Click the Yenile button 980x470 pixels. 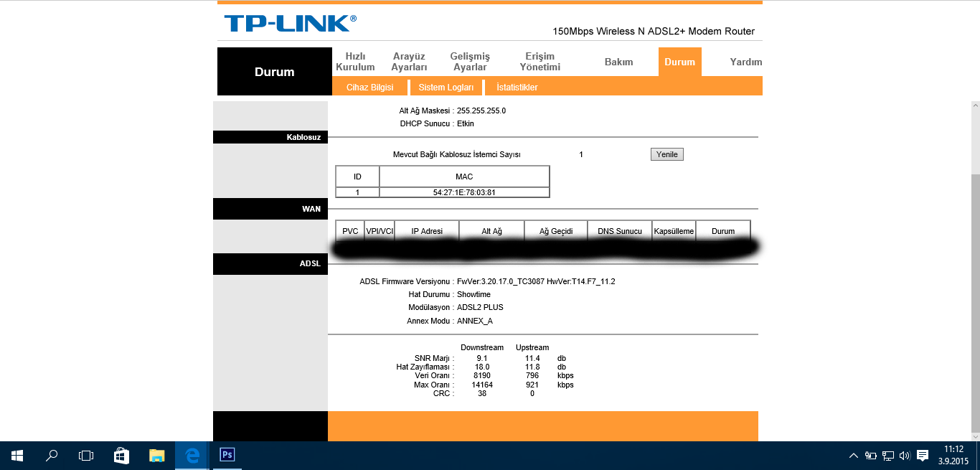[666, 154]
